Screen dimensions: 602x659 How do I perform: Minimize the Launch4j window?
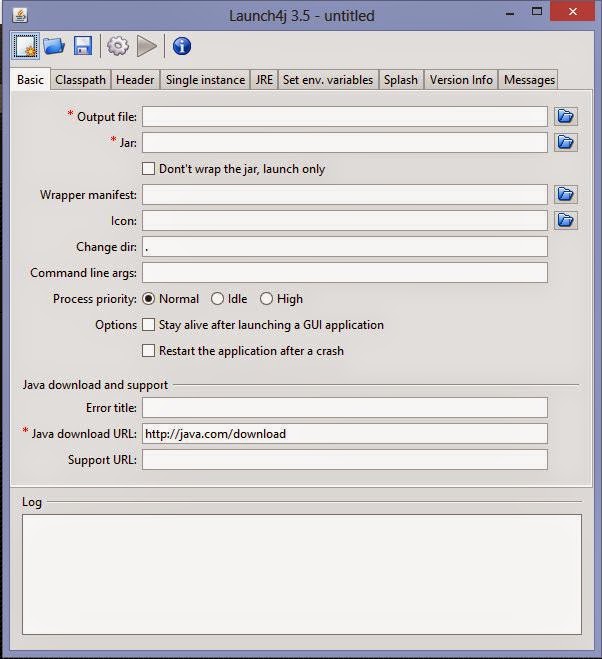(510, 13)
